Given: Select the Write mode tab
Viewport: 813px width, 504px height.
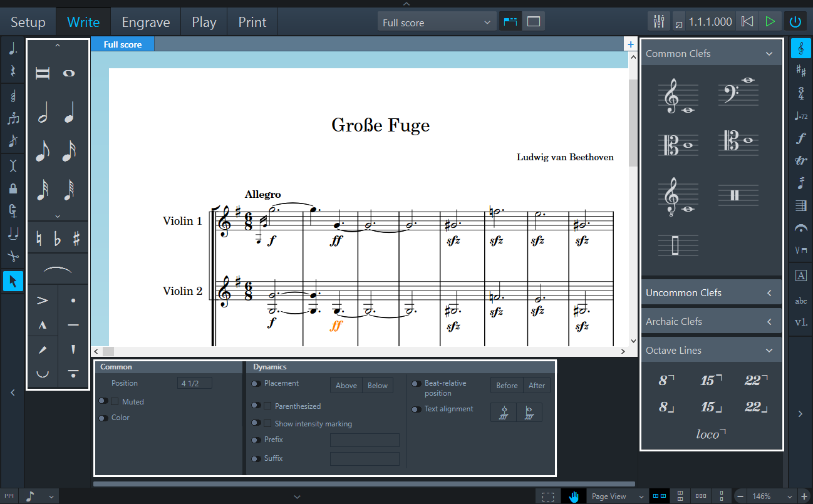Looking at the screenshot, I should coord(83,23).
